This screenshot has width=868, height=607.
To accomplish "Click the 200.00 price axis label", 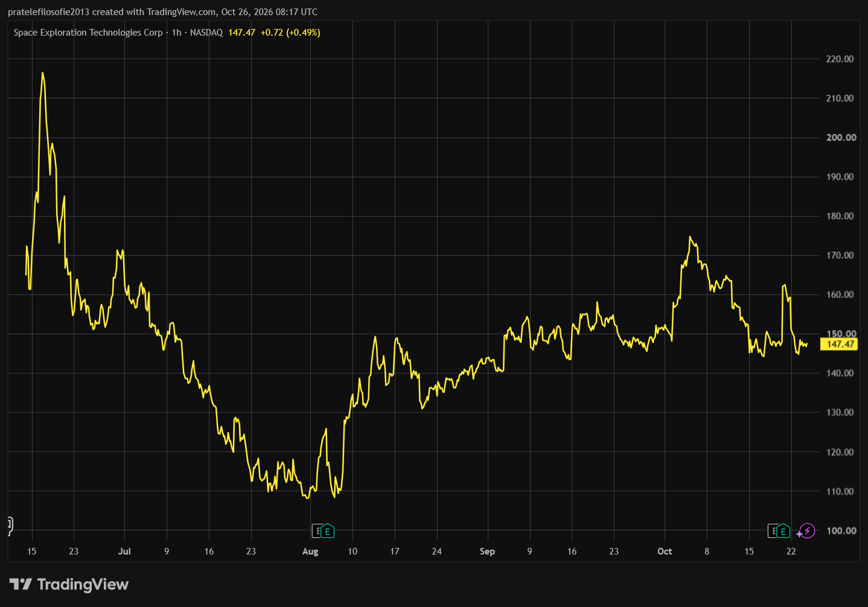I will (841, 138).
